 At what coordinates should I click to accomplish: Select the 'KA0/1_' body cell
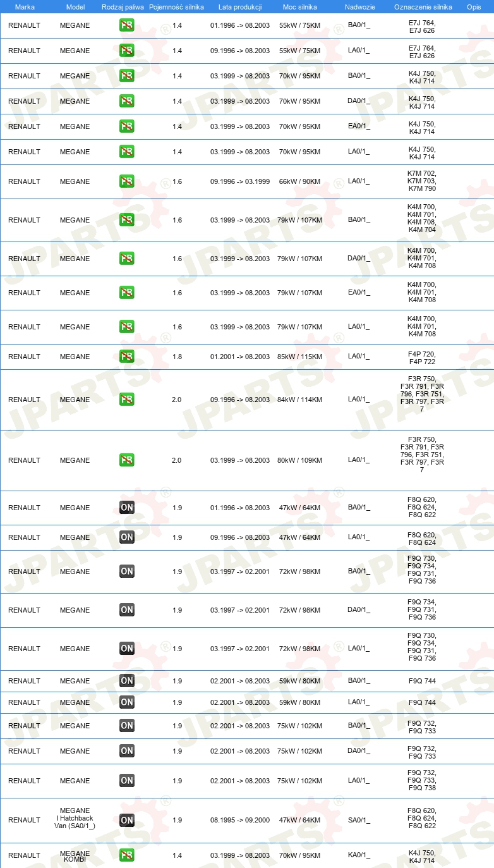359,855
